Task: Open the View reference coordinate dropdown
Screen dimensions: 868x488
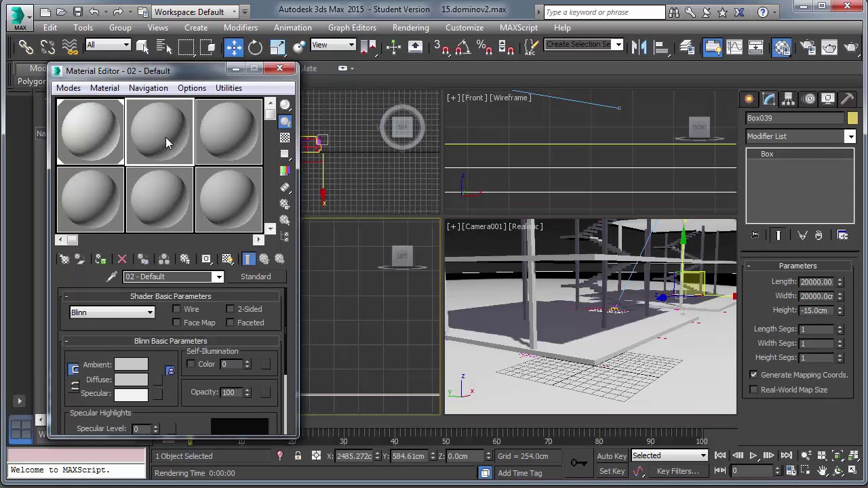Action: [x=333, y=45]
